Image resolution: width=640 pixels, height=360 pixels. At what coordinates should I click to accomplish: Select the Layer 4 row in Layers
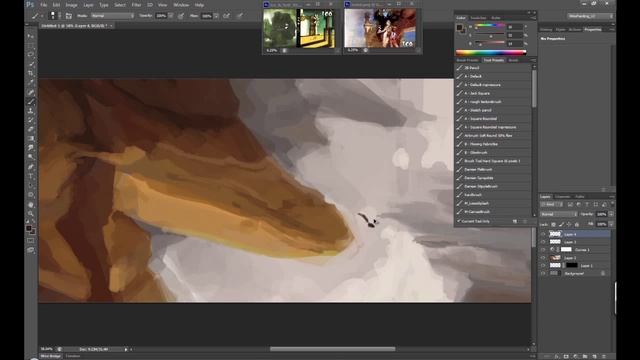(575, 234)
